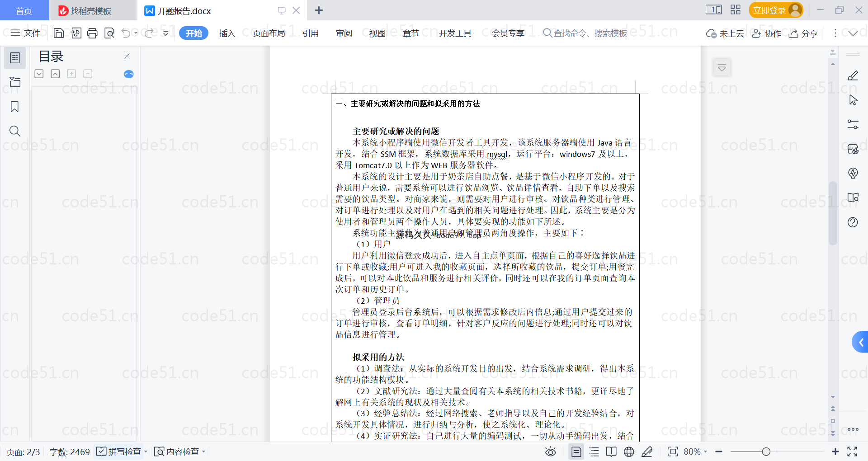This screenshot has width=868, height=461.
Task: Click the lightning assistant icon on right panel
Action: click(x=853, y=173)
